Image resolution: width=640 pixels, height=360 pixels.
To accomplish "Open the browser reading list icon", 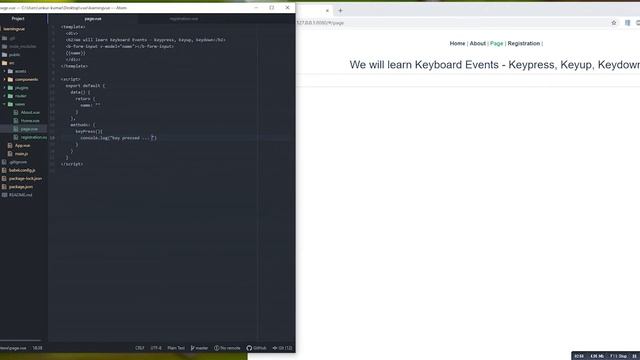I will [627, 23].
